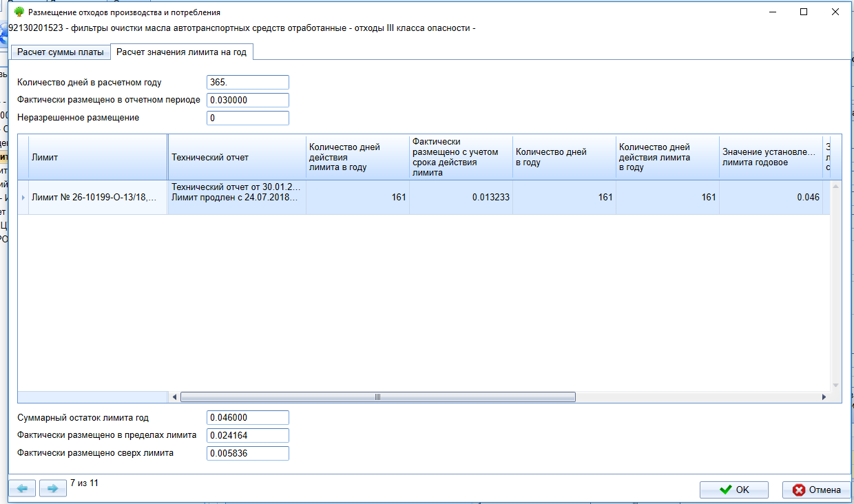This screenshot has height=504, width=854.
Task: Click the horizontal scrollbar thumb of the table
Action: point(377,397)
